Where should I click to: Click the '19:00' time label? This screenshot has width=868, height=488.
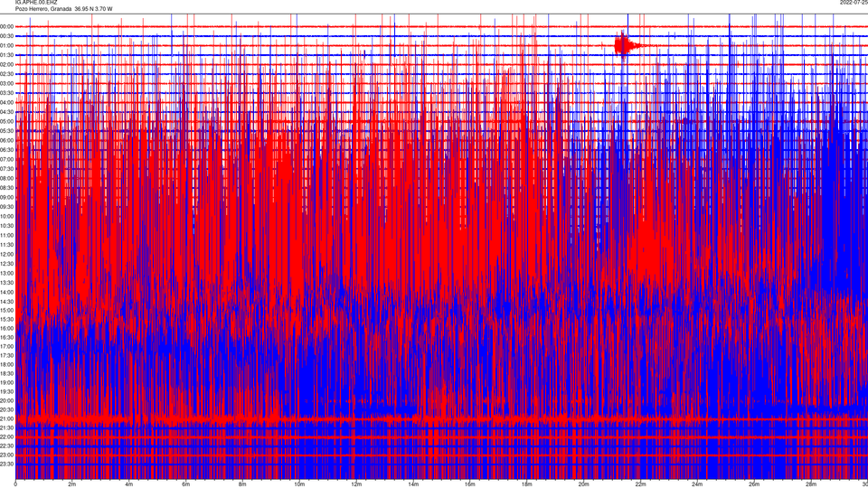point(6,382)
